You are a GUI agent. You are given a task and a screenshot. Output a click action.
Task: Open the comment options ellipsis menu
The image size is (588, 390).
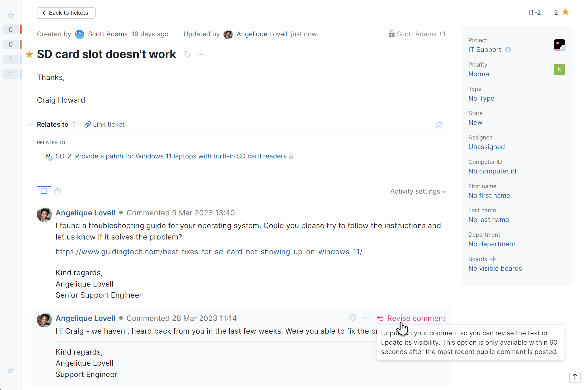point(366,317)
